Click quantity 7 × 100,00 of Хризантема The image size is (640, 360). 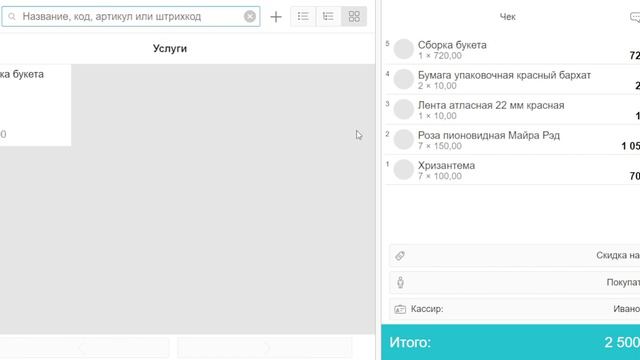pos(440,176)
